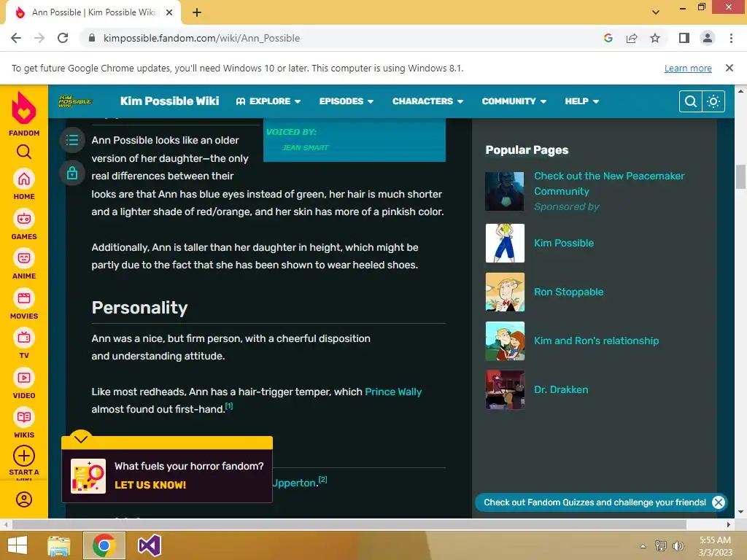
Task: Click the Start a Wiki plus icon
Action: pyautogui.click(x=24, y=456)
